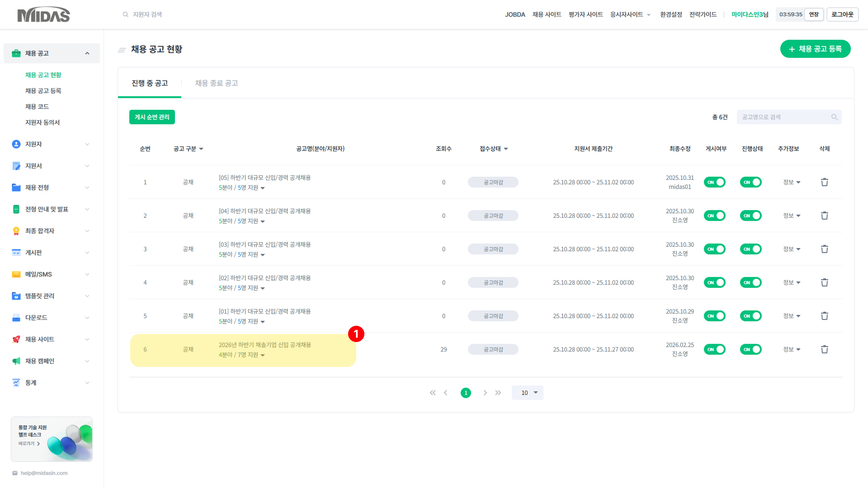Click the 게시 순번 관리 button

click(152, 117)
